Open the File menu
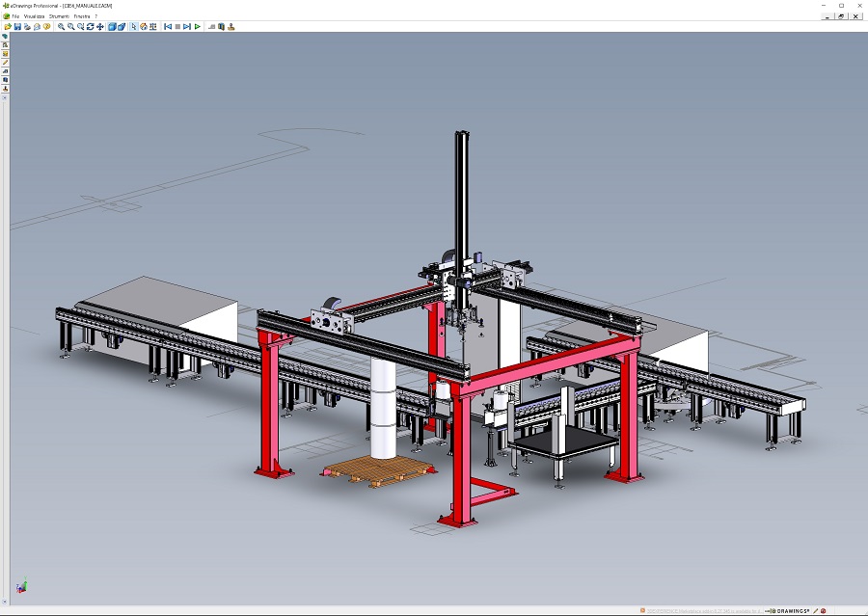This screenshot has width=868, height=616. (x=15, y=16)
